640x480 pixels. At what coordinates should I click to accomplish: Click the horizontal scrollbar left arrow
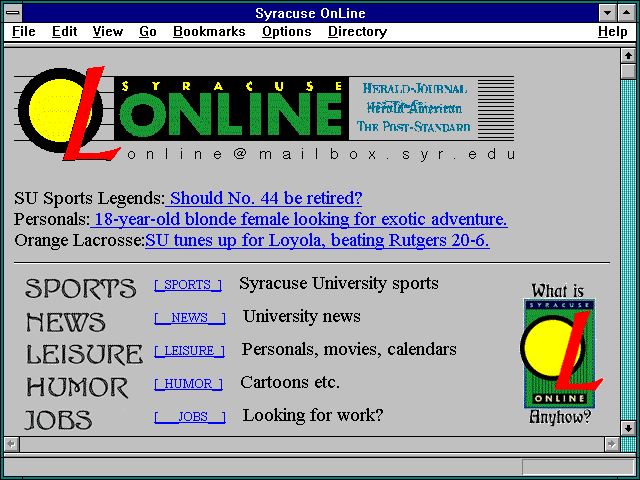click(x=11, y=444)
